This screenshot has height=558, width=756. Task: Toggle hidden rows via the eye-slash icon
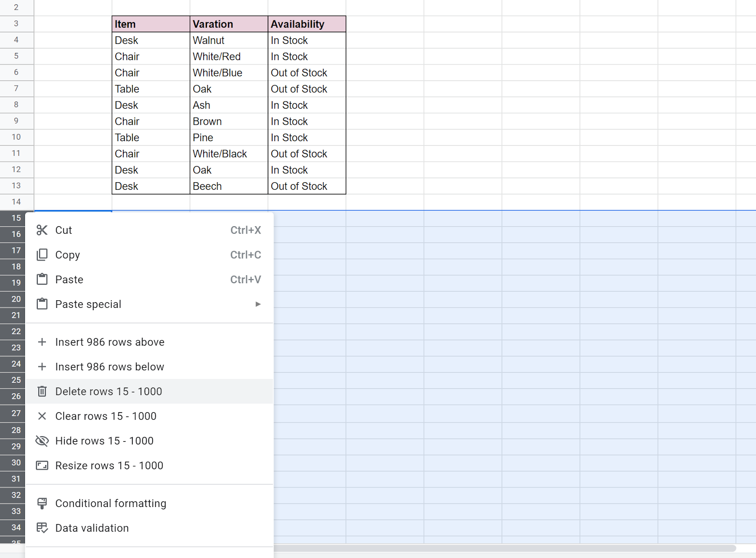[42, 441]
